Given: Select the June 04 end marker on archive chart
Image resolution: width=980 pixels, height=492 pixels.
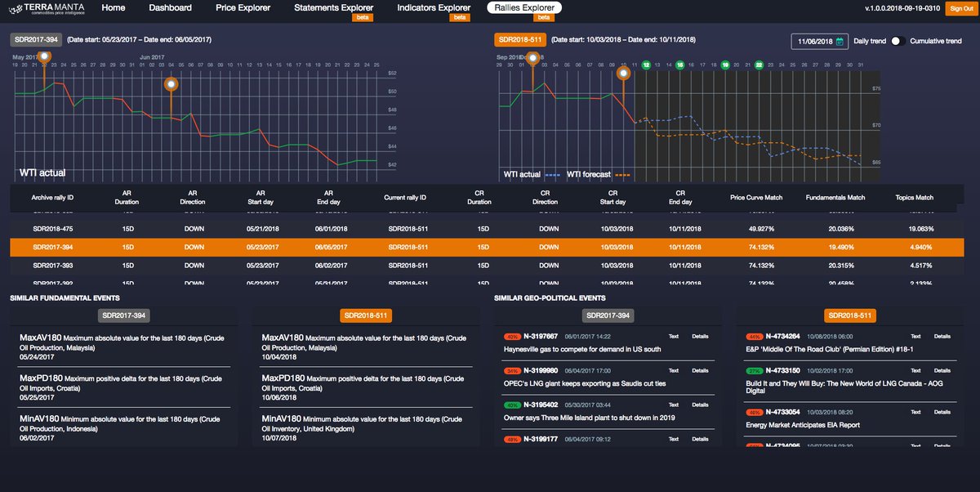Looking at the screenshot, I should click(x=171, y=83).
